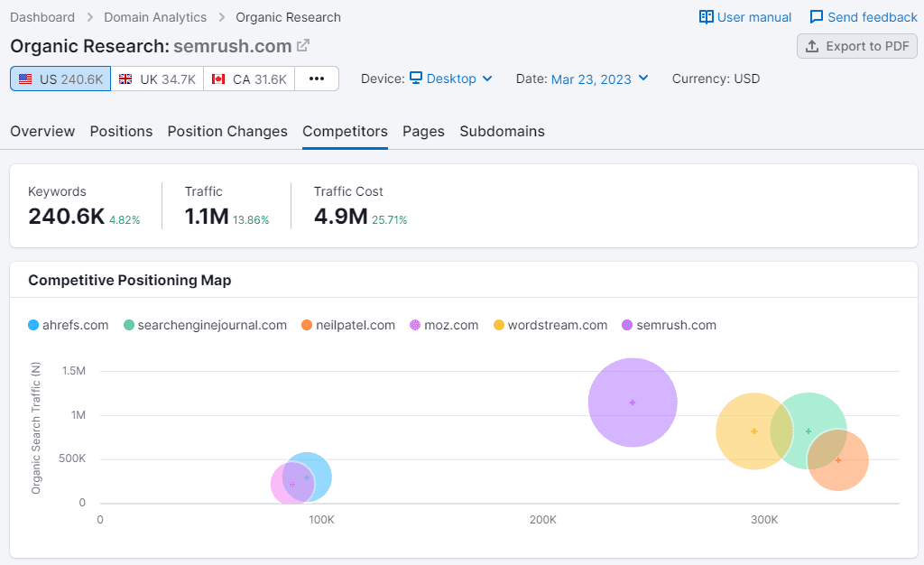The height and width of the screenshot is (565, 924).
Task: Click the yellow wordstream.com bubble center
Action: (753, 431)
